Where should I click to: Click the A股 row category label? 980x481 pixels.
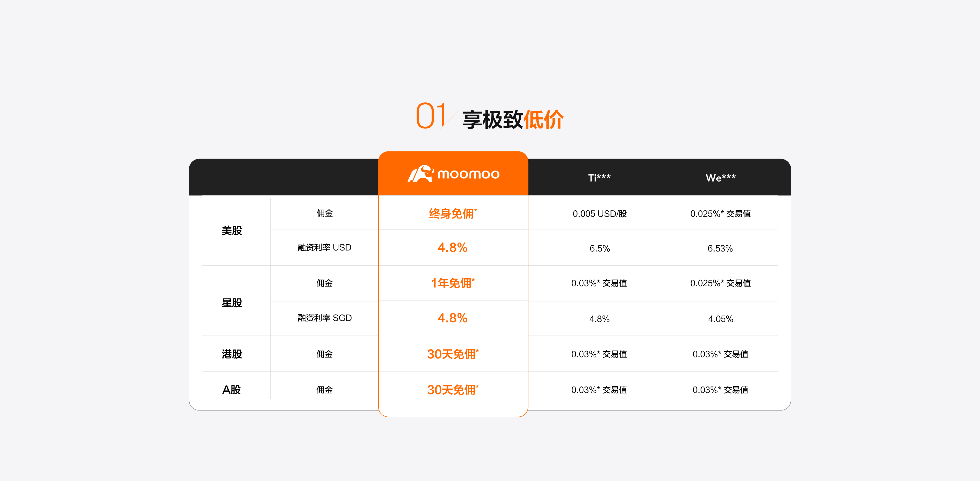pos(232,390)
